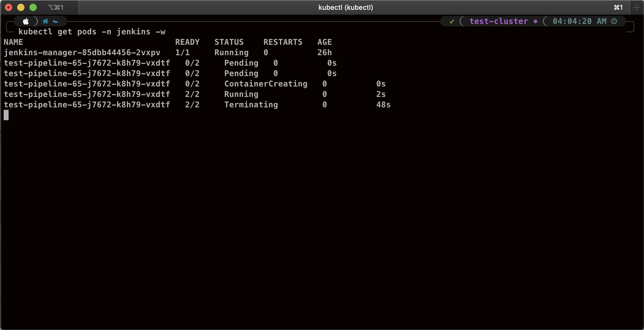The height and width of the screenshot is (330, 644).
Task: Click the tilde (~) path icon in prompt
Action: point(55,21)
